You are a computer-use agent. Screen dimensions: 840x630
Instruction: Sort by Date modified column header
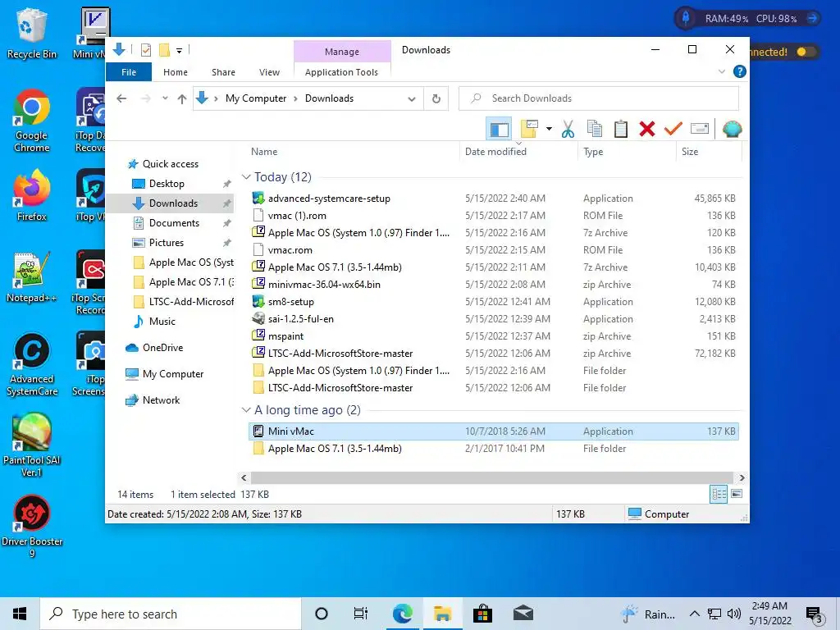518,152
